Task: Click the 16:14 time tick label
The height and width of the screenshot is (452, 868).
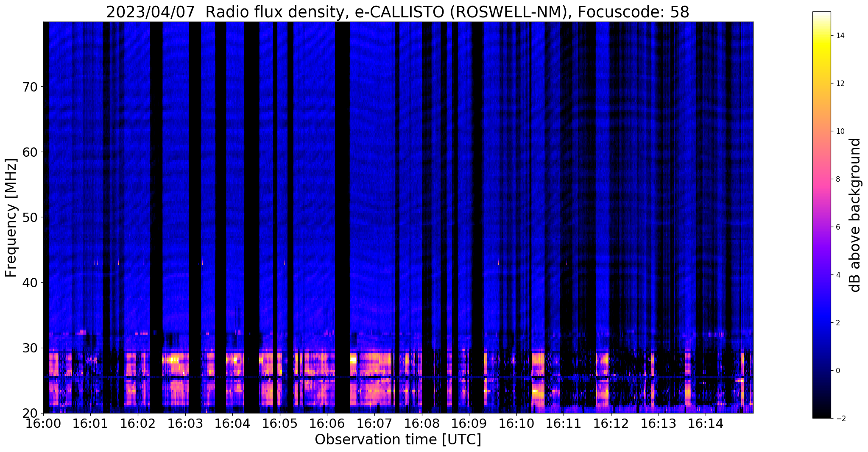Action: tap(706, 424)
